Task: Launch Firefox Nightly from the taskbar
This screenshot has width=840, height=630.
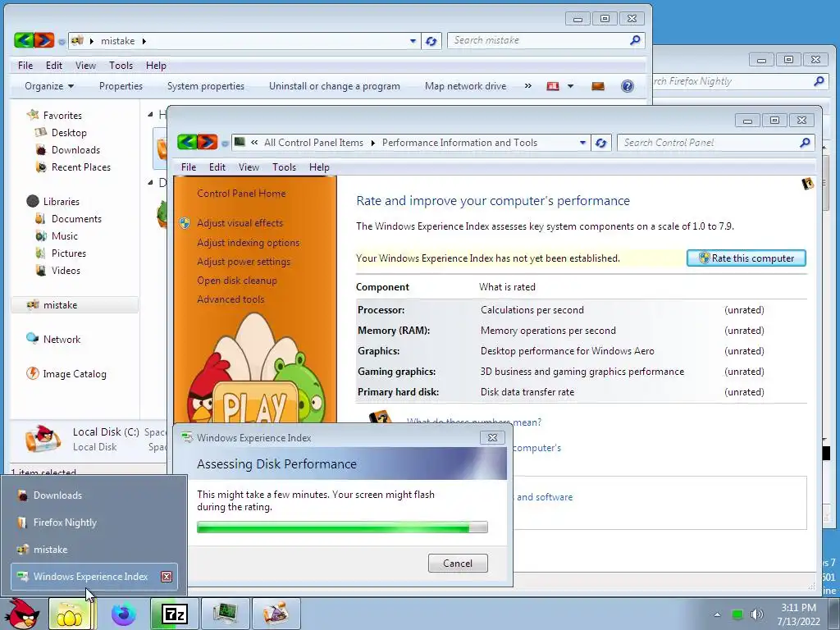Action: coord(124,614)
